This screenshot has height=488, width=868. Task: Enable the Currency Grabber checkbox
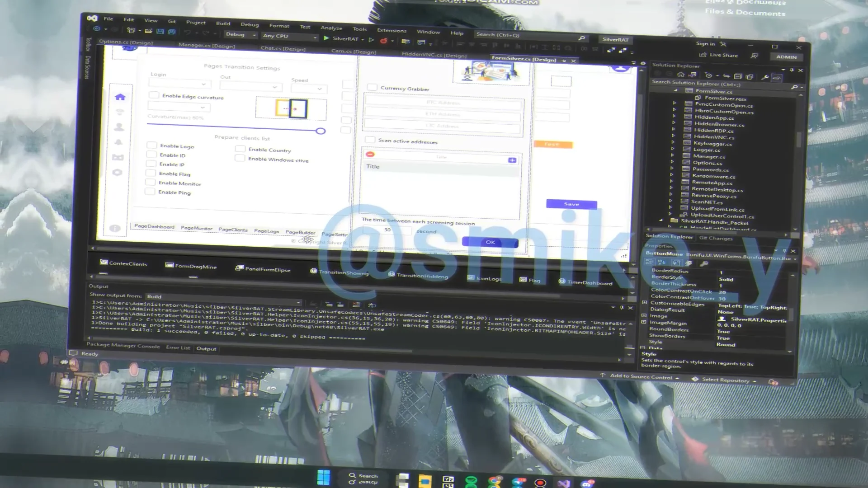372,87
